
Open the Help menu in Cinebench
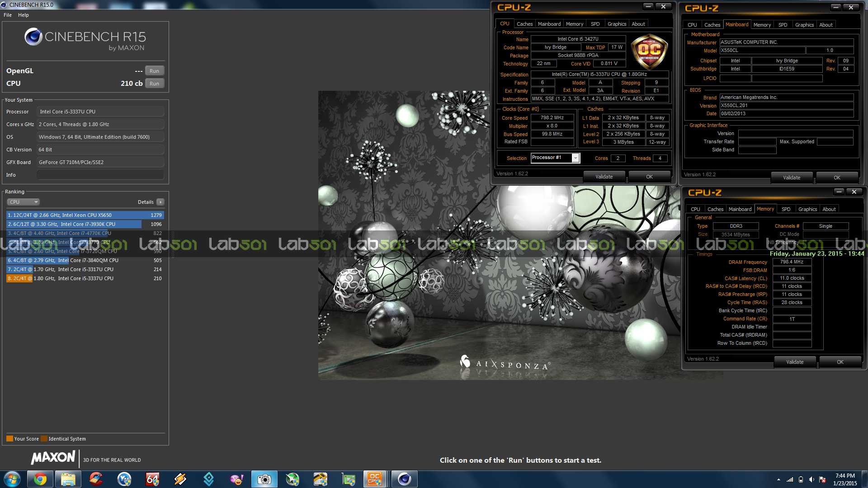tap(24, 15)
